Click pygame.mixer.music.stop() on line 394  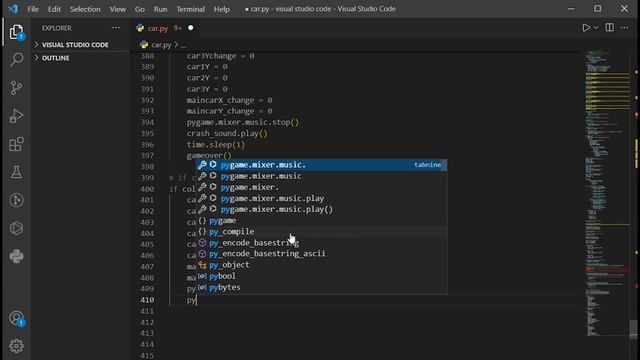(243, 122)
